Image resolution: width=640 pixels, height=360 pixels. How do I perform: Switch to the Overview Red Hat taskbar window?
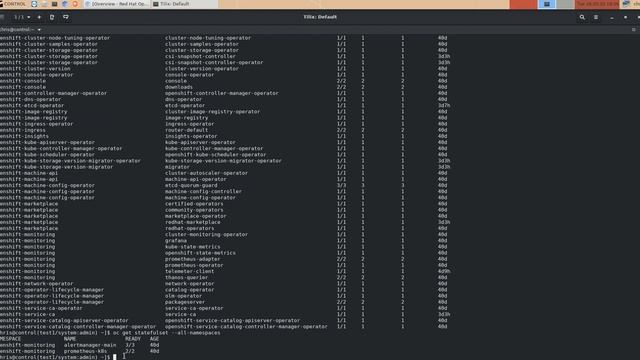coord(117,4)
